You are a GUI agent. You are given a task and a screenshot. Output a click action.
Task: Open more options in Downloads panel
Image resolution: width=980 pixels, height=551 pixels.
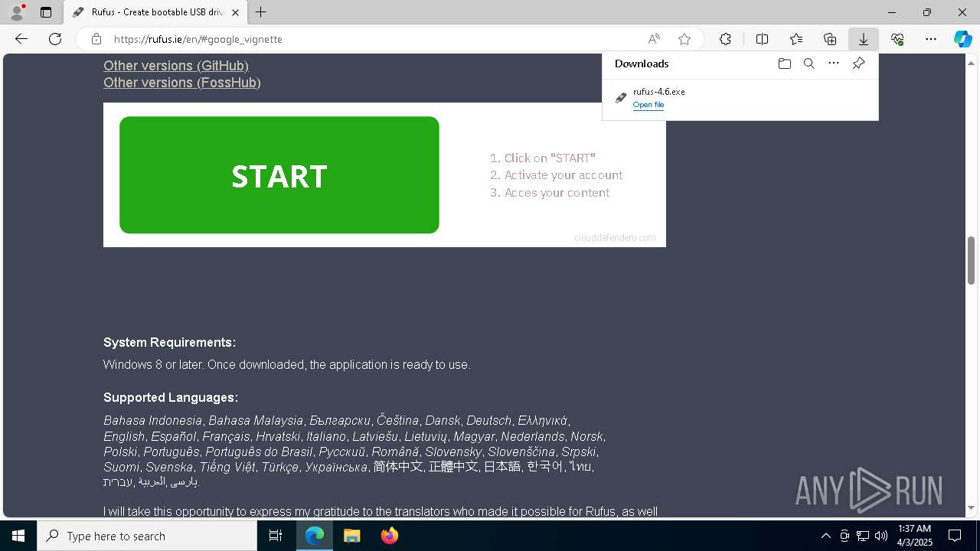pyautogui.click(x=834, y=64)
